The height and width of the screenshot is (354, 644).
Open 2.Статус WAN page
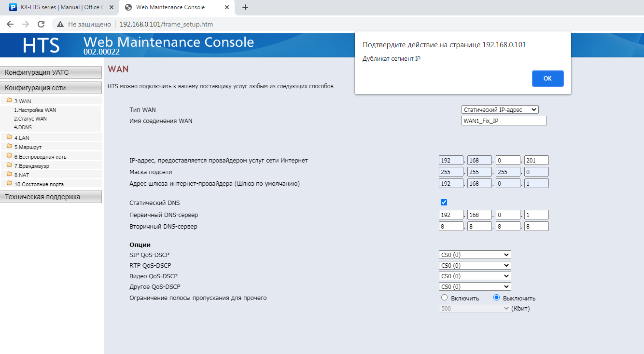click(x=30, y=119)
